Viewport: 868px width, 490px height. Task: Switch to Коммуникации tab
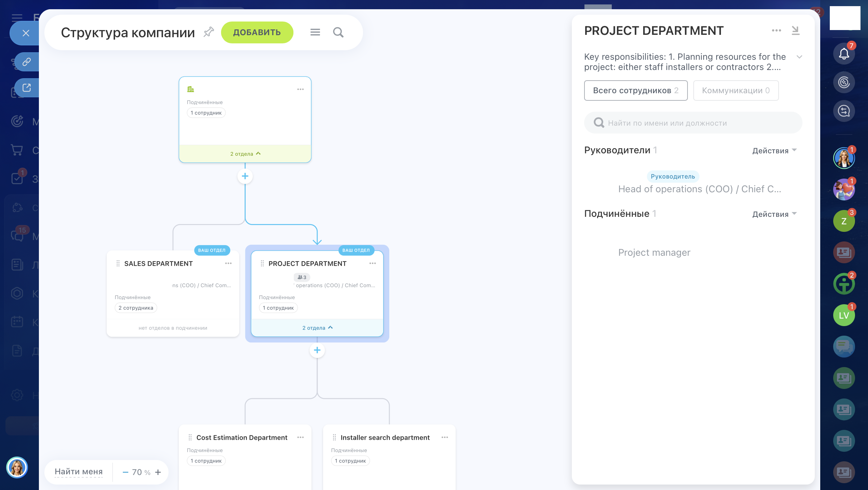click(736, 90)
